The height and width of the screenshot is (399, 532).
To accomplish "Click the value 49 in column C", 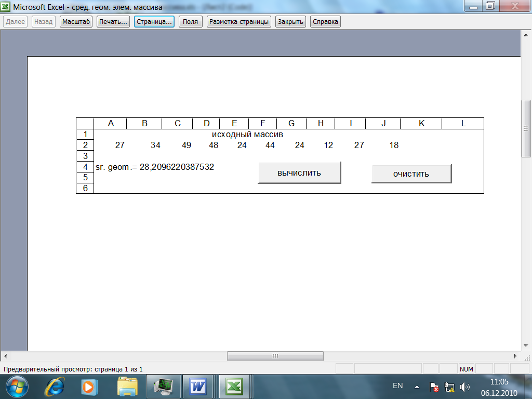I will [187, 145].
